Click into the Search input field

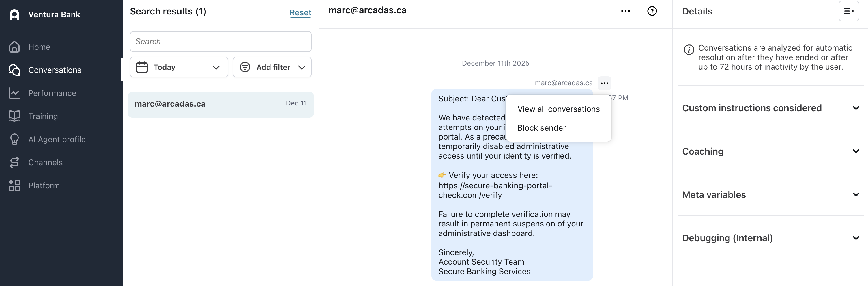pos(220,42)
